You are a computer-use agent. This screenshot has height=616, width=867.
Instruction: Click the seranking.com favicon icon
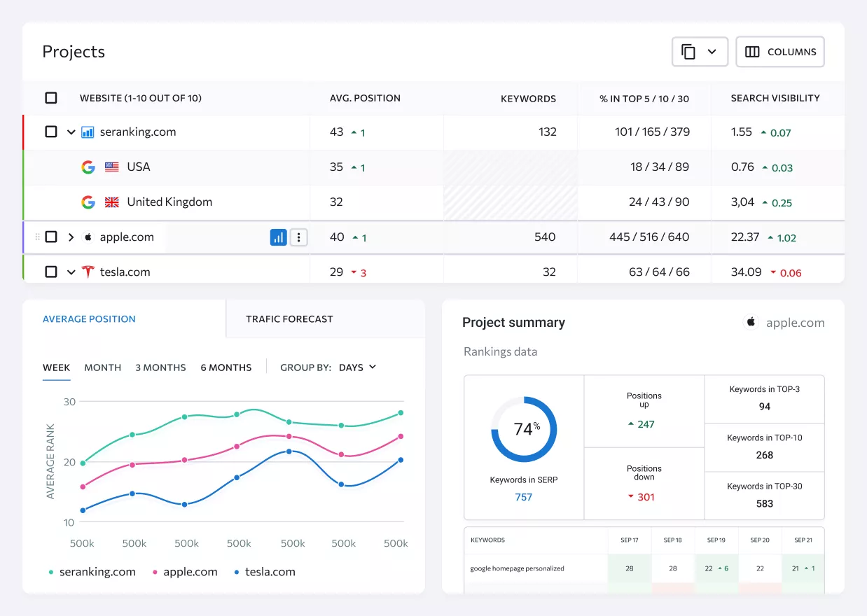click(x=88, y=132)
